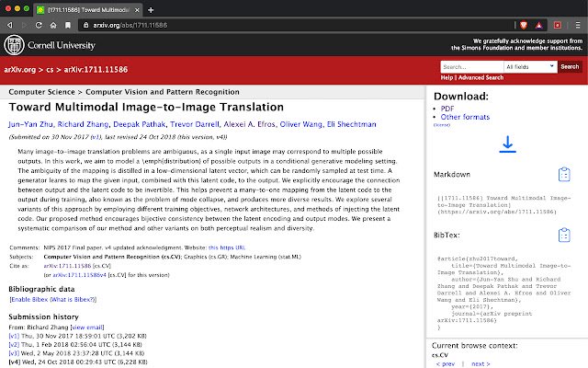Click the v1 link in submission date line
The height and width of the screenshot is (368, 588).
[x=96, y=137]
